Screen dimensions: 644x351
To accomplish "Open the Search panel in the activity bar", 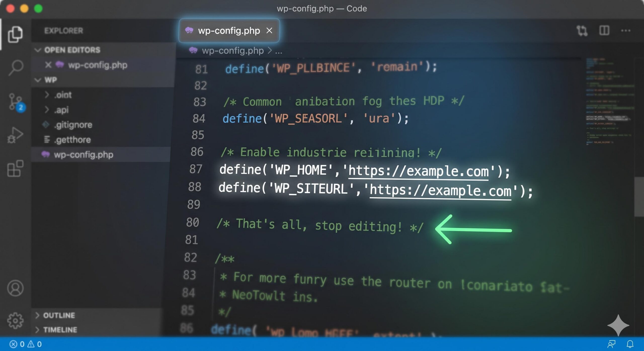I will click(16, 67).
